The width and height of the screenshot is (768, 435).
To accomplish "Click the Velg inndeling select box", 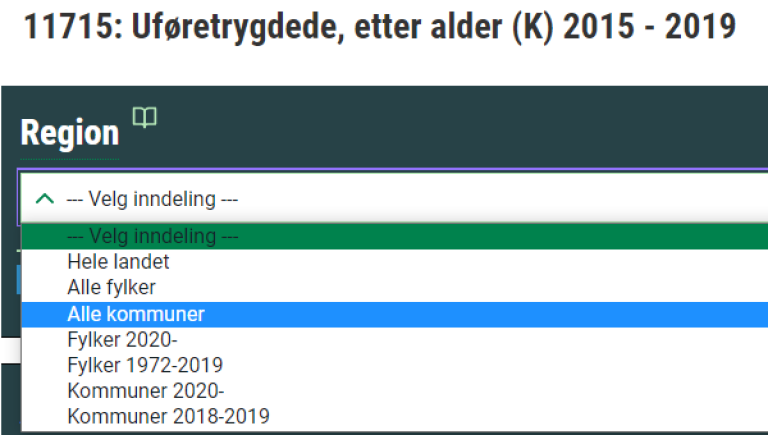I will (393, 199).
